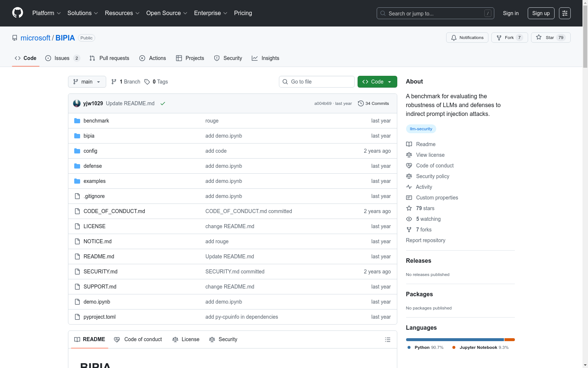Open the Pricing link
588x368 pixels.
coord(243,13)
